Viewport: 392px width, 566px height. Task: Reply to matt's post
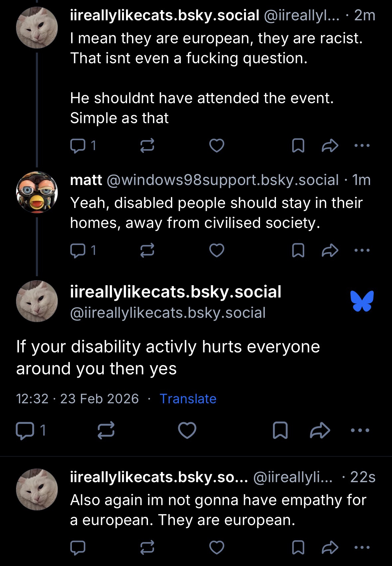[x=78, y=251]
